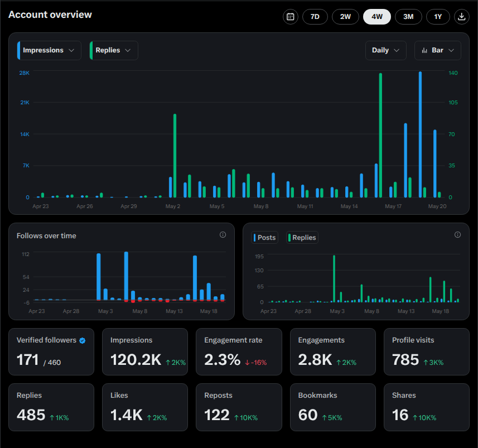Click info icon on Posts/Replies chart

(x=457, y=234)
